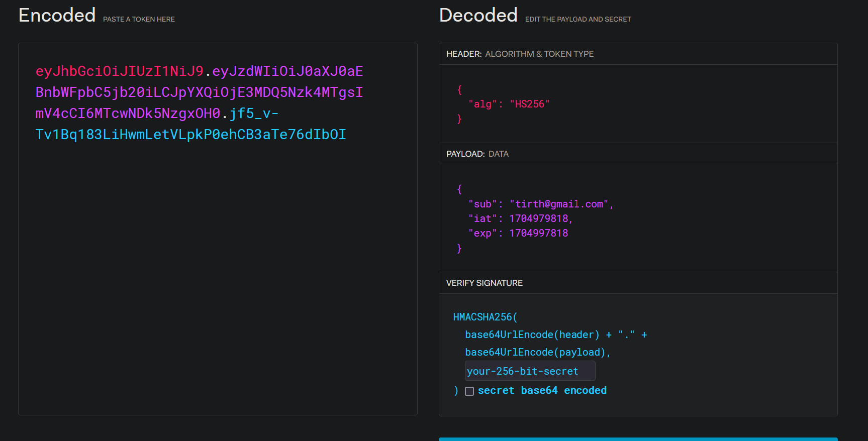Click the "exp": 1704997818 payload line

(x=518, y=233)
